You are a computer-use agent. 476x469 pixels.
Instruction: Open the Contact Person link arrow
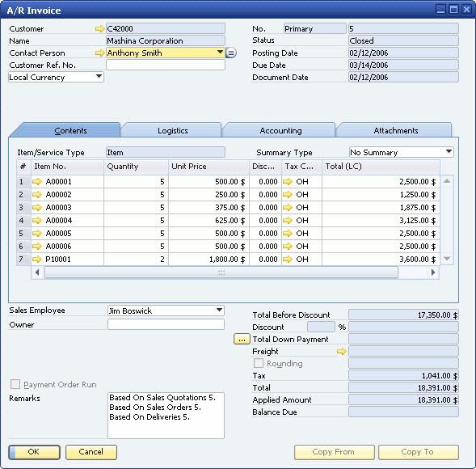tap(99, 53)
